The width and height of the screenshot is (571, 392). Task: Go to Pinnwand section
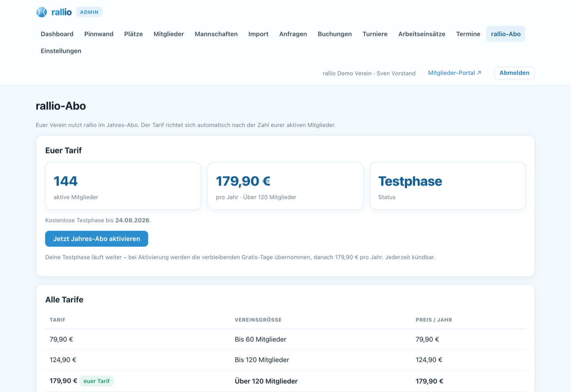99,34
